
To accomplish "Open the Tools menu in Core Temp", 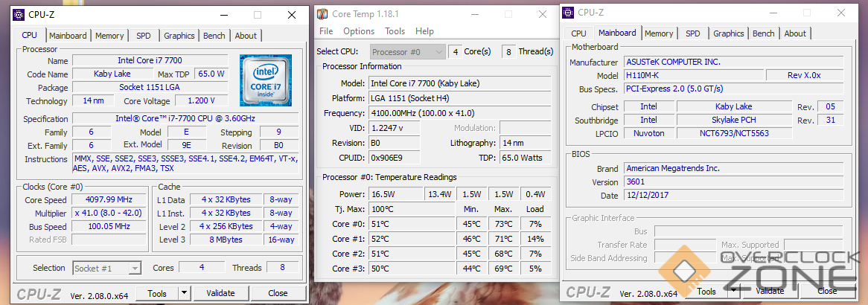I will click(395, 31).
